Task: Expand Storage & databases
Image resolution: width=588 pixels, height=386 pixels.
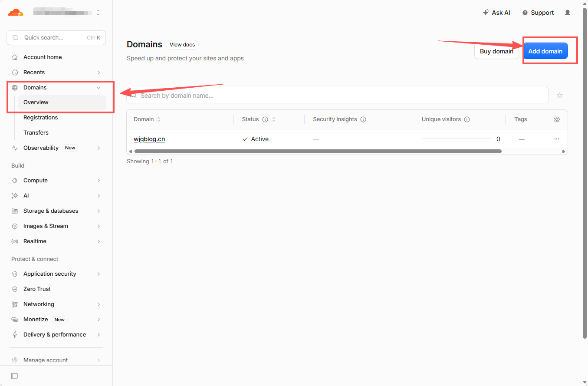Action: (x=99, y=211)
